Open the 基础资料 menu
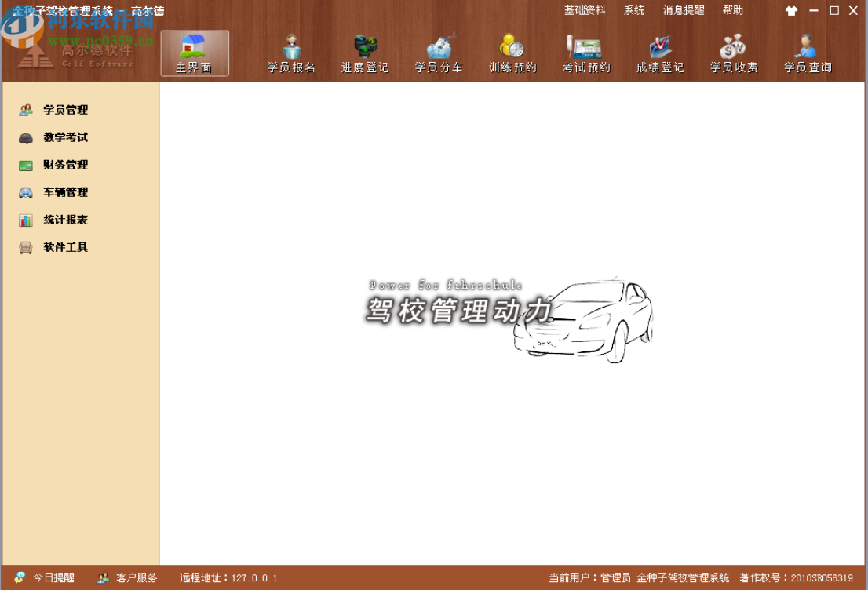The image size is (868, 590). 585,10
